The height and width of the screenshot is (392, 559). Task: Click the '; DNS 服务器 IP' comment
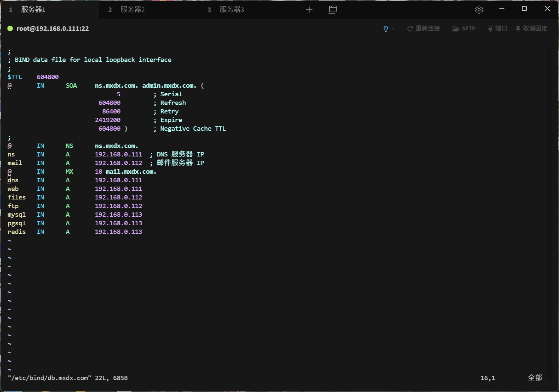(x=177, y=154)
